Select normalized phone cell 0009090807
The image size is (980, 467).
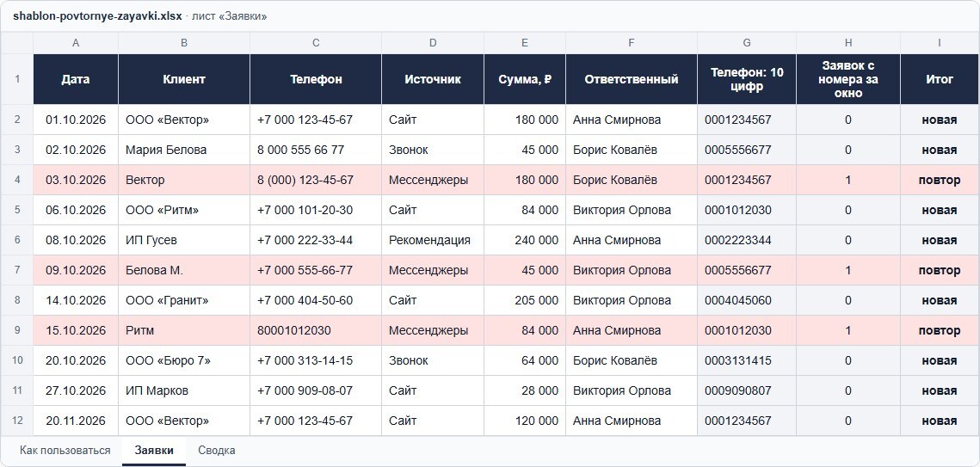pos(747,390)
